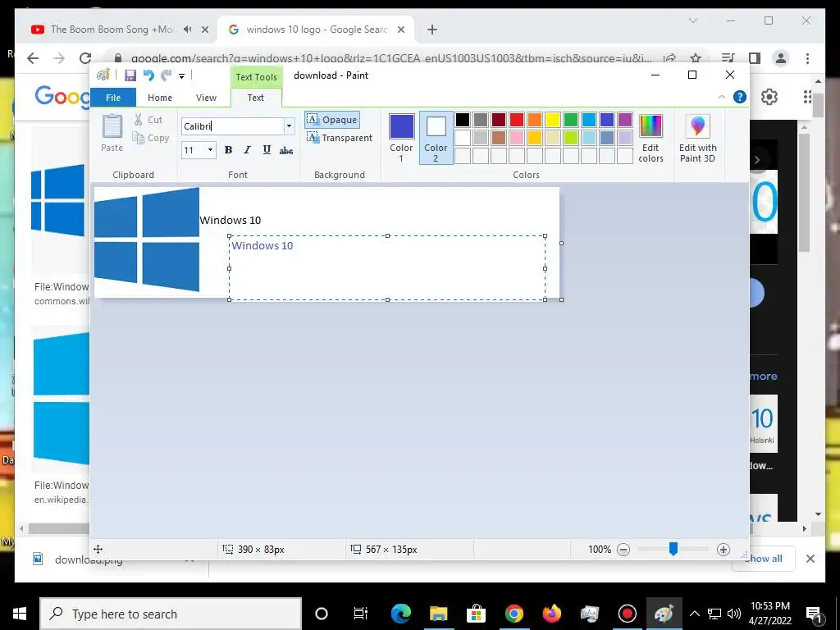
Task: Open Google settings gear icon
Action: coord(769,97)
